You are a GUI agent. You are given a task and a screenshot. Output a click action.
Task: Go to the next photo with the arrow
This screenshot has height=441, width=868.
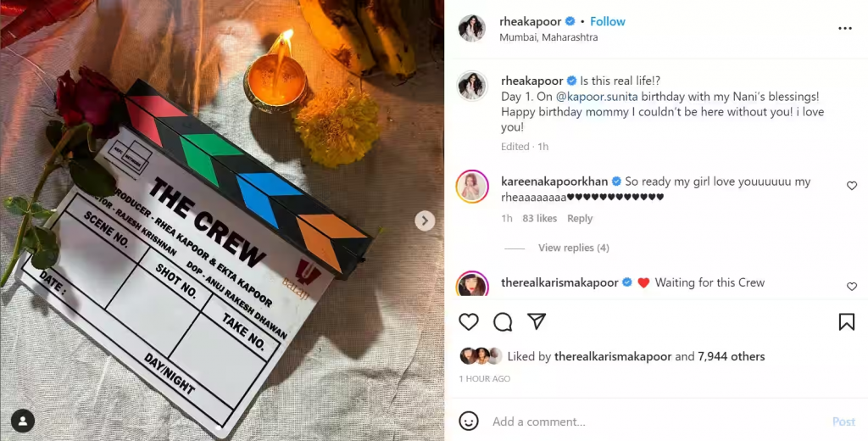click(425, 220)
